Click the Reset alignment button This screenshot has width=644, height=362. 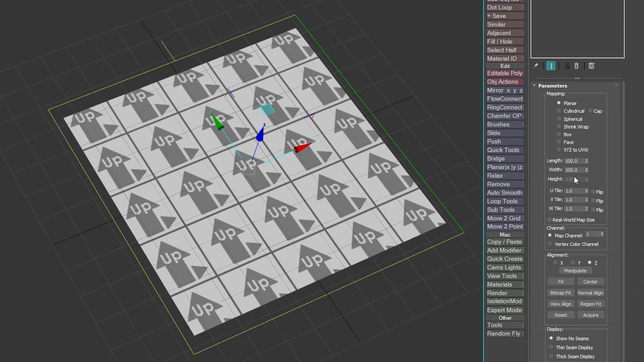coord(560,315)
